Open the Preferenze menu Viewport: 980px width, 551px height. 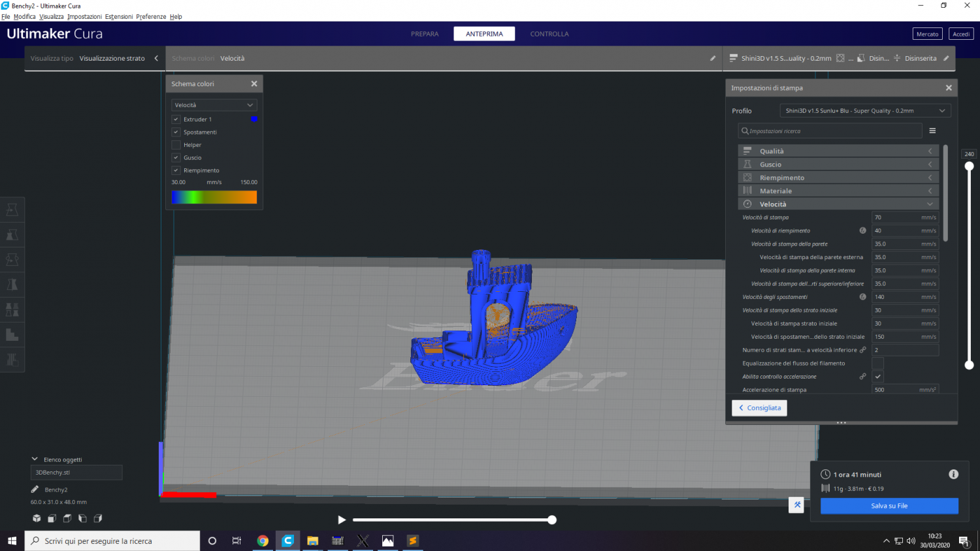click(x=151, y=16)
